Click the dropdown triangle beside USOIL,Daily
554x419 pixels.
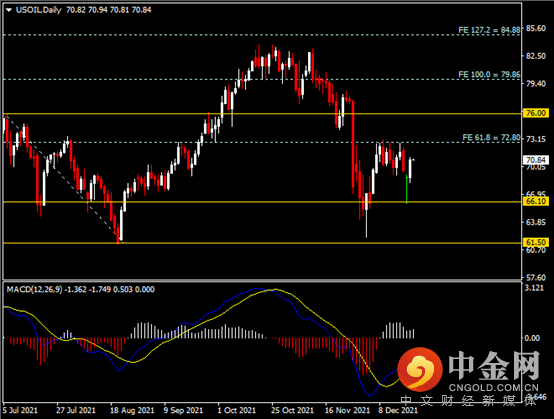pos(9,10)
